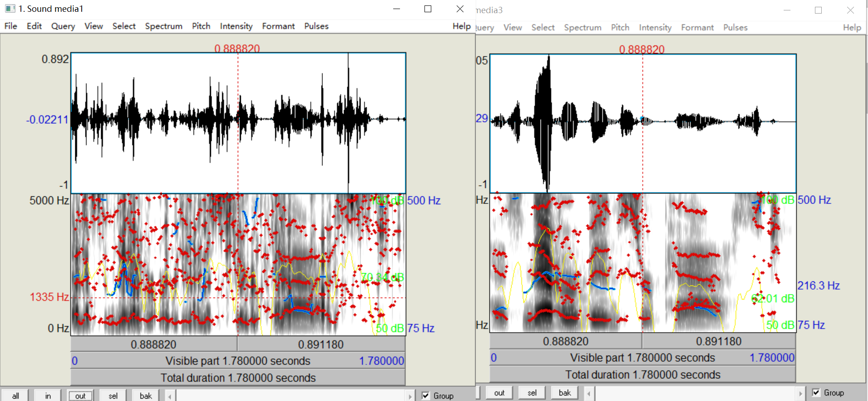
Task: Close the media3 sound window
Action: (x=850, y=10)
